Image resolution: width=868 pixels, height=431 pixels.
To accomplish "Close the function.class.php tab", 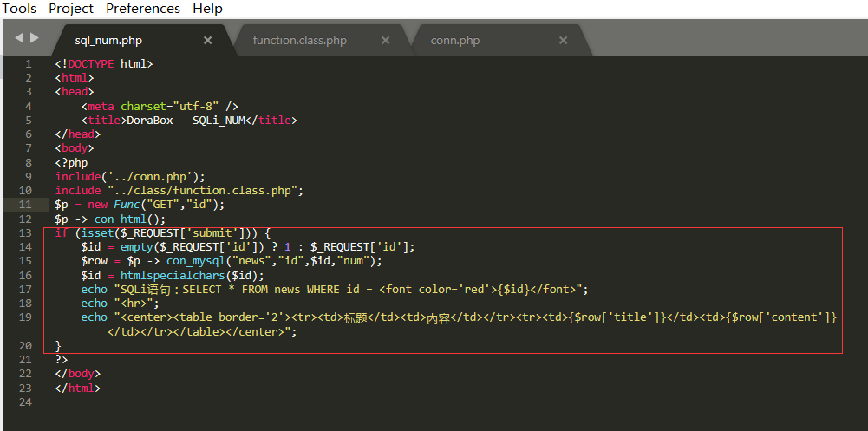I will point(385,41).
